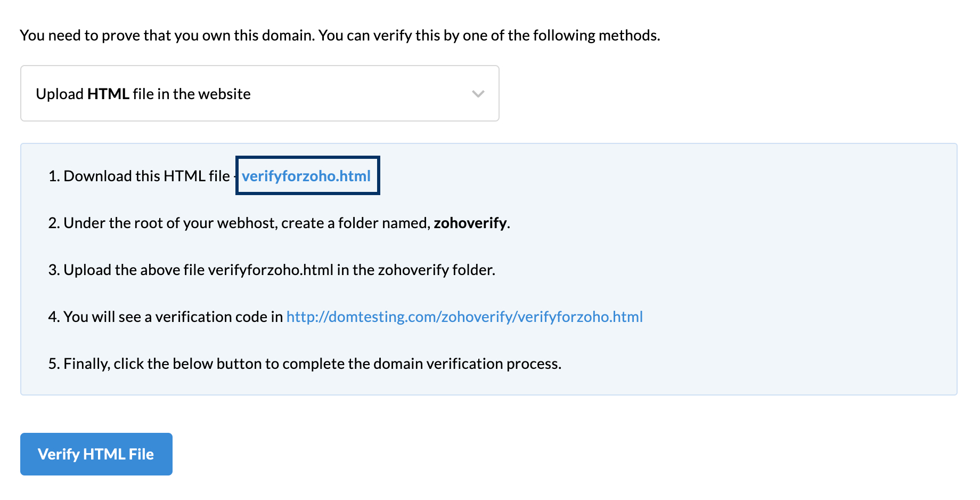Click the bold HTML word in dropdown
Image resolution: width=980 pixels, height=500 pixels.
(108, 94)
